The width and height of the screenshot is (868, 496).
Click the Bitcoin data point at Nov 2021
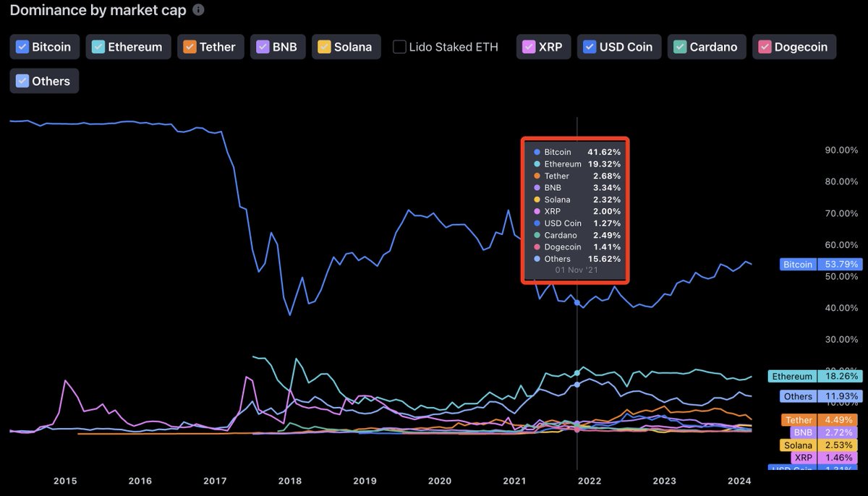(x=576, y=303)
